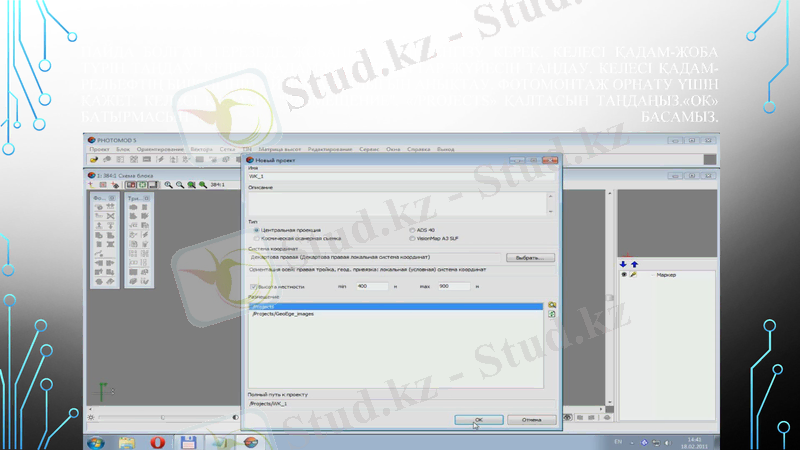Select the ADS 40 radio option
This screenshot has height=450, width=800.
pyautogui.click(x=410, y=230)
